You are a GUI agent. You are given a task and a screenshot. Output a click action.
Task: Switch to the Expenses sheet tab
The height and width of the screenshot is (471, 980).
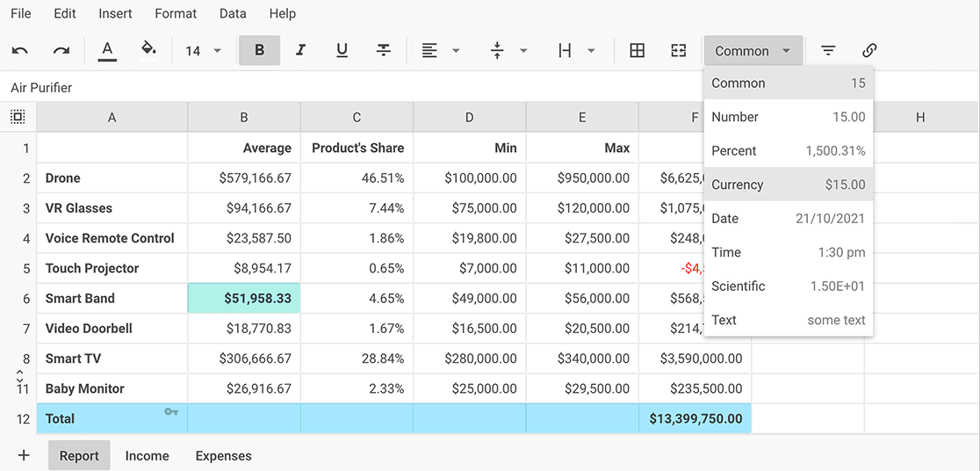point(224,455)
